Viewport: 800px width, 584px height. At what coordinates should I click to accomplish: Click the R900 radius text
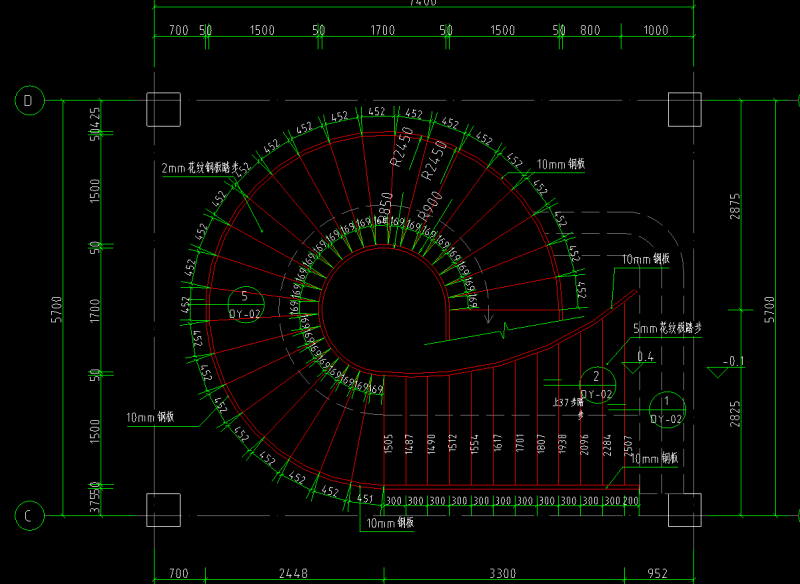point(427,206)
